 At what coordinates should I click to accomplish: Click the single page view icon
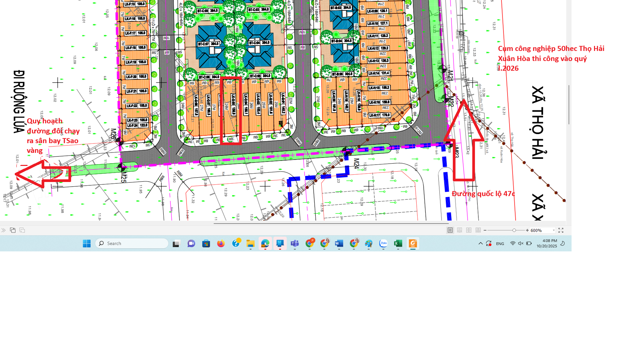coord(450,230)
